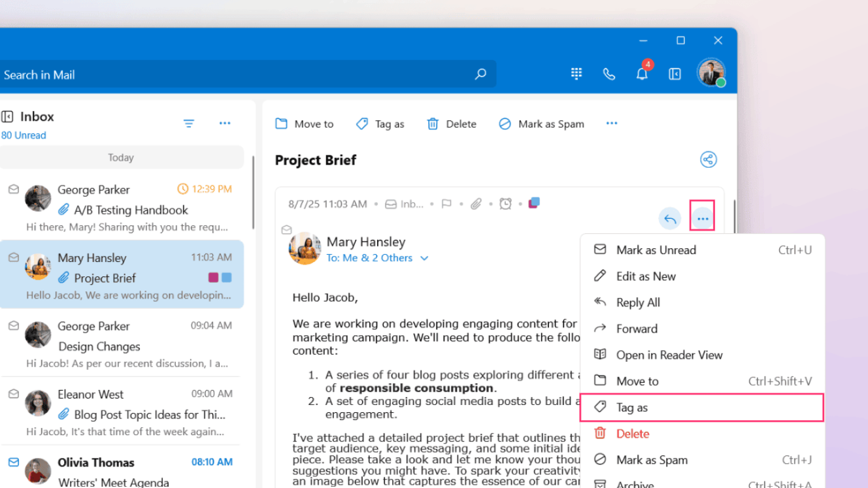
Task: Open the apps grid icon in the top bar
Action: coord(576,74)
